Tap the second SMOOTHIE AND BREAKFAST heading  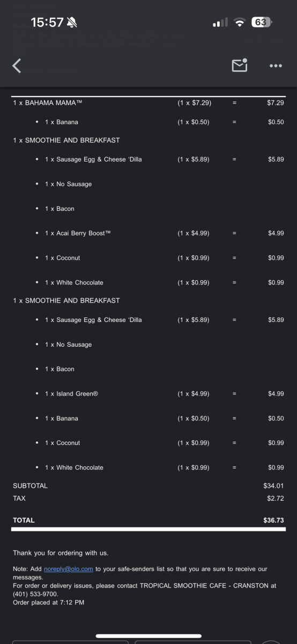pyautogui.click(x=66, y=301)
